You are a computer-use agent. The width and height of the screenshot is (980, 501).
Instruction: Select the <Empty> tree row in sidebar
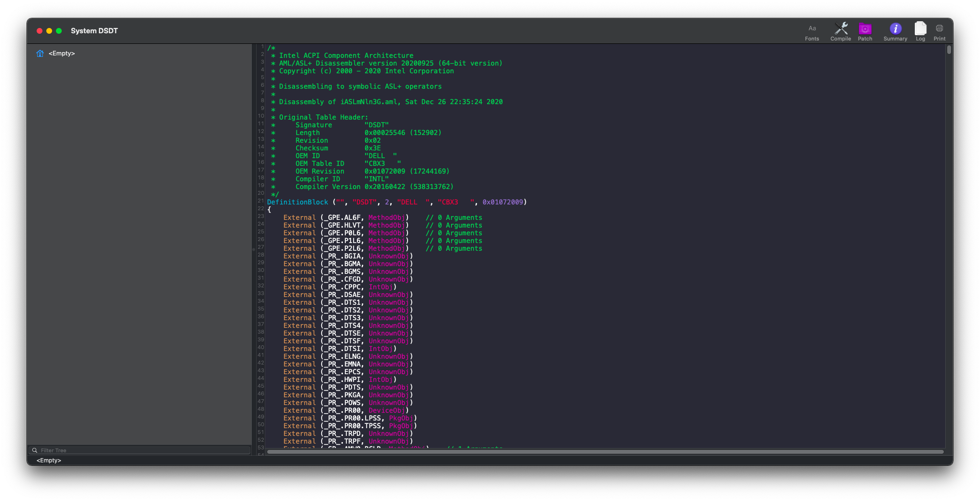139,54
